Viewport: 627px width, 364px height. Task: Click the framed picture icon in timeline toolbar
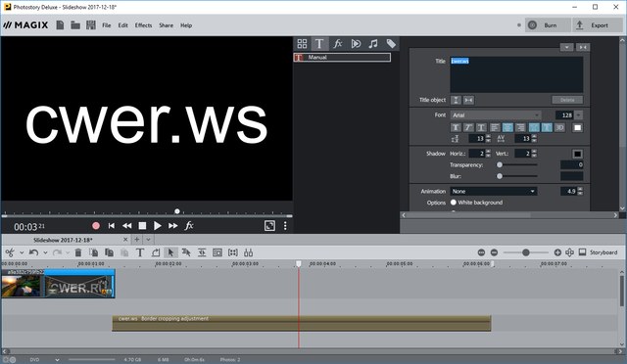[217, 252]
